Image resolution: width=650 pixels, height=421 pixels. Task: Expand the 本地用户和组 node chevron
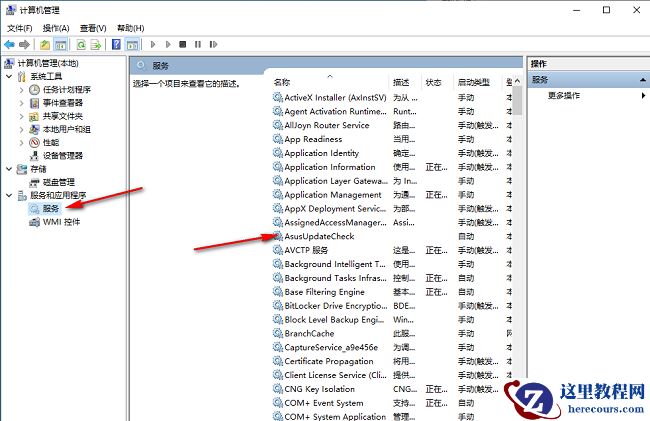(x=22, y=129)
